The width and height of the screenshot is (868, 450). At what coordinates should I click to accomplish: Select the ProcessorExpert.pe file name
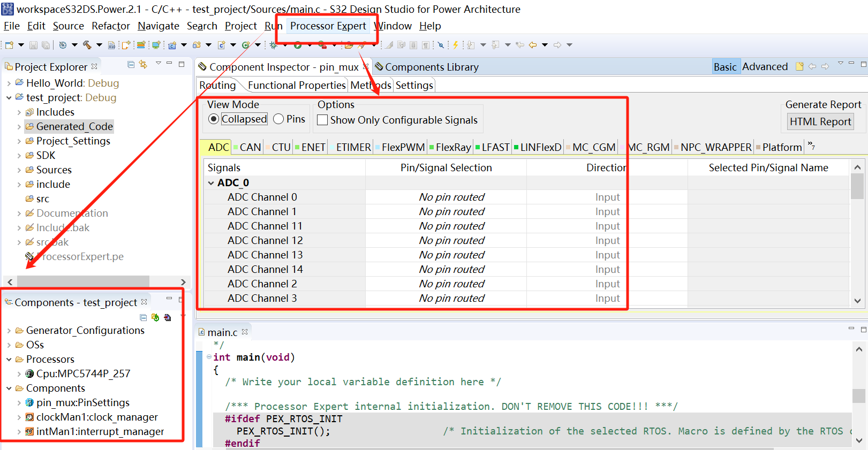coord(81,256)
